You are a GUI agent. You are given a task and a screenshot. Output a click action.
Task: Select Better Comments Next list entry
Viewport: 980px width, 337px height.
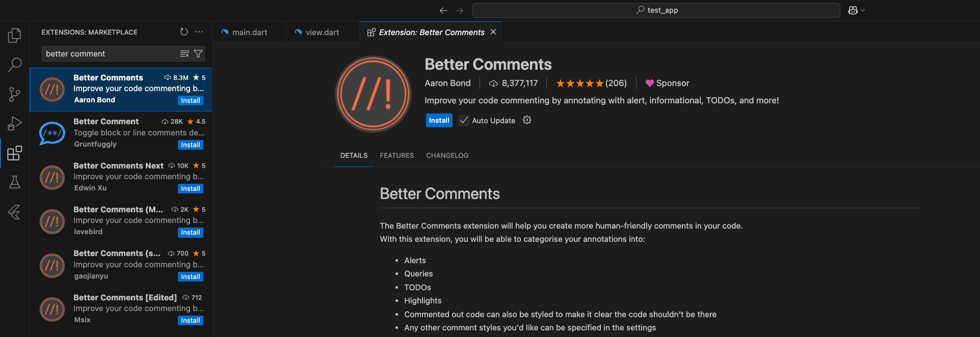(x=121, y=177)
